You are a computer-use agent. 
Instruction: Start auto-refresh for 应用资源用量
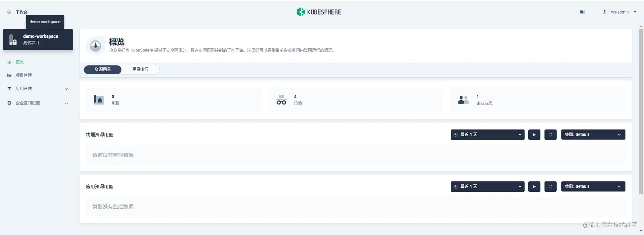[x=534, y=186]
